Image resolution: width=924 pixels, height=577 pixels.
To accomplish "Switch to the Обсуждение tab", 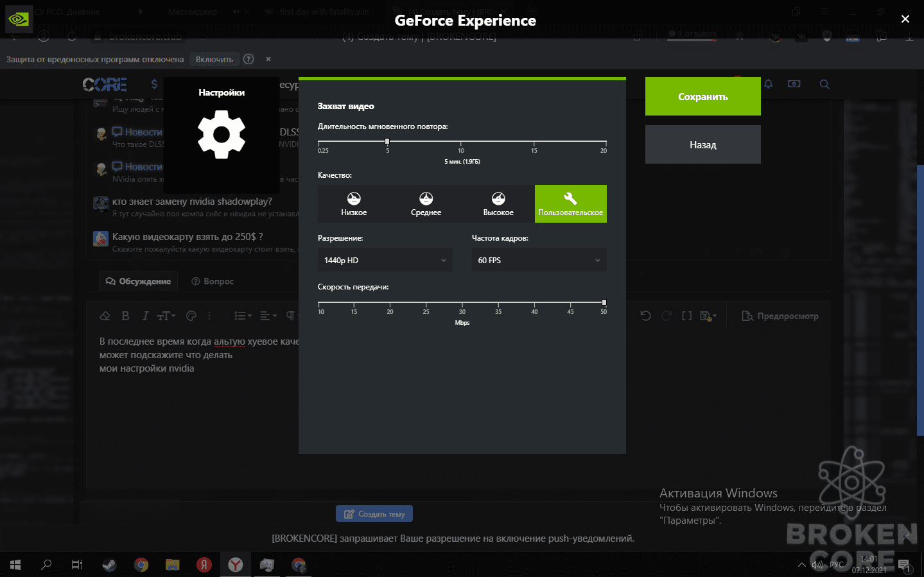I will click(x=139, y=281).
